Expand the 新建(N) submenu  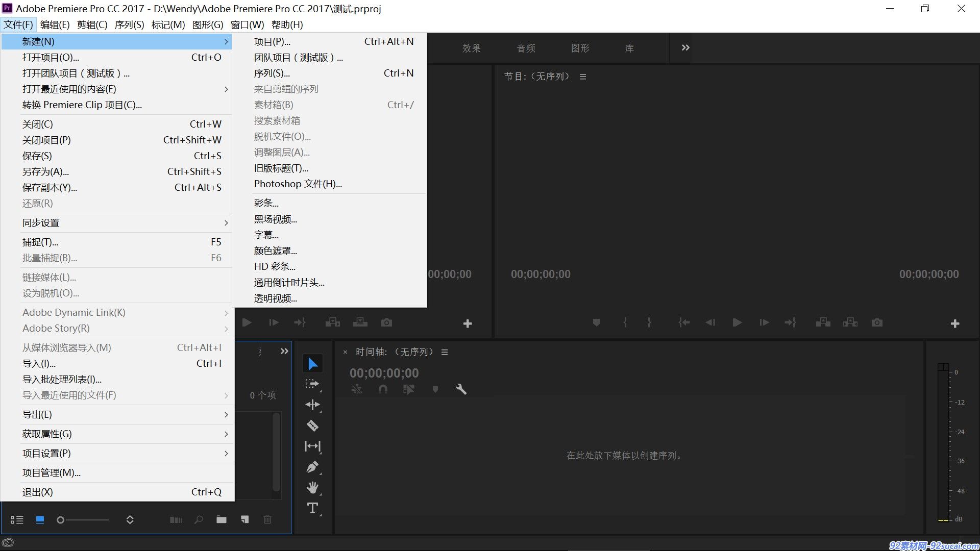pyautogui.click(x=117, y=42)
